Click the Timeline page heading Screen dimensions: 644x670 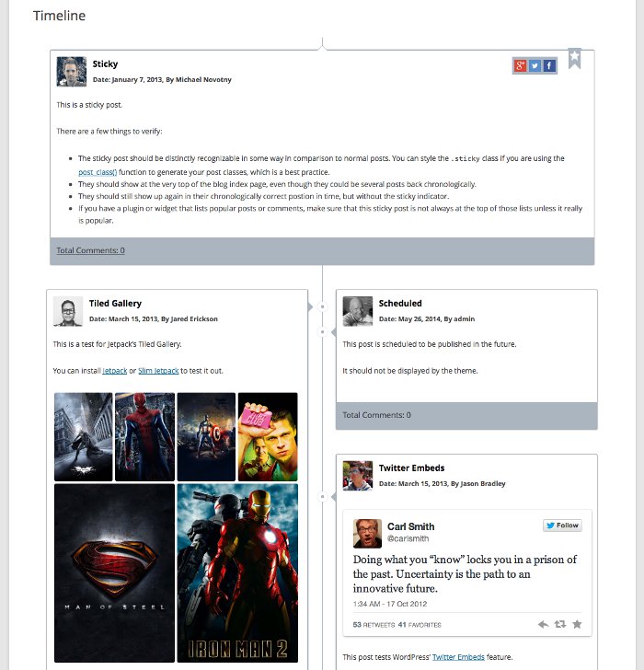59,16
